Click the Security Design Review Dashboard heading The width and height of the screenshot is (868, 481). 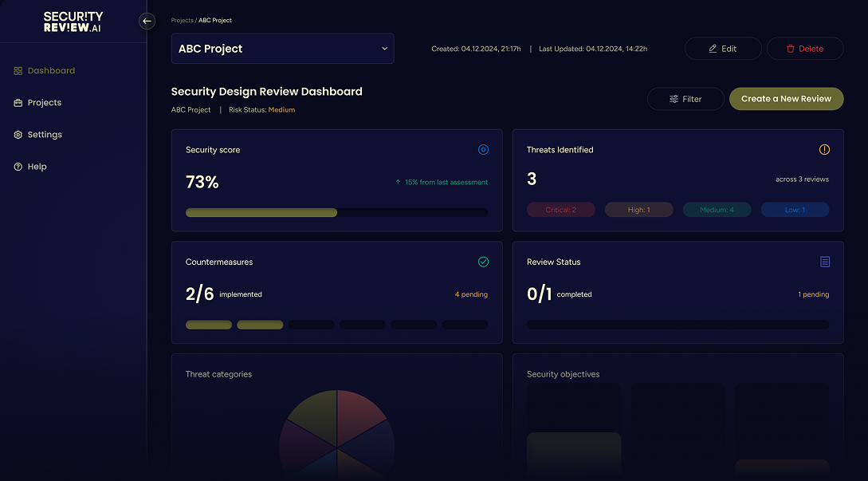coord(267,92)
